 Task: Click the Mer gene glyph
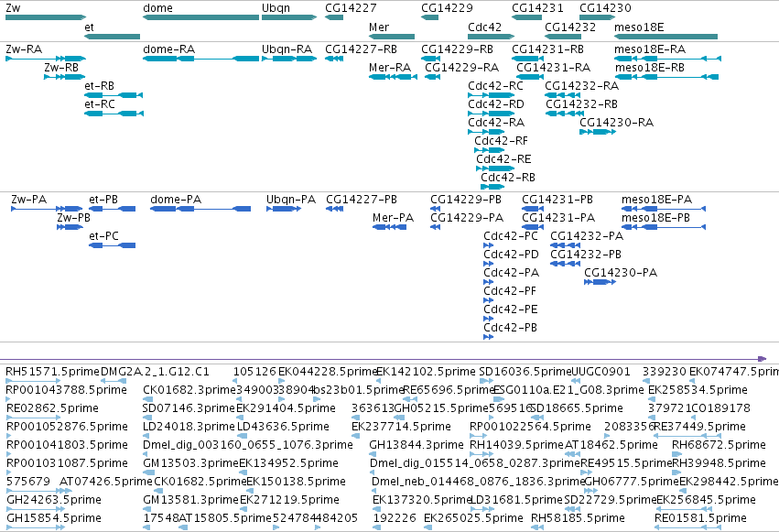tap(392, 37)
